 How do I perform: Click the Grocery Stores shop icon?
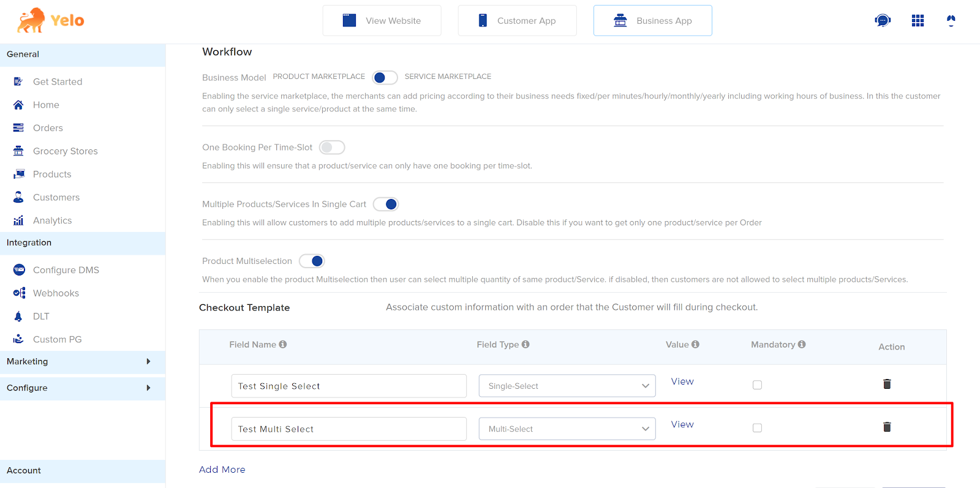pyautogui.click(x=18, y=151)
